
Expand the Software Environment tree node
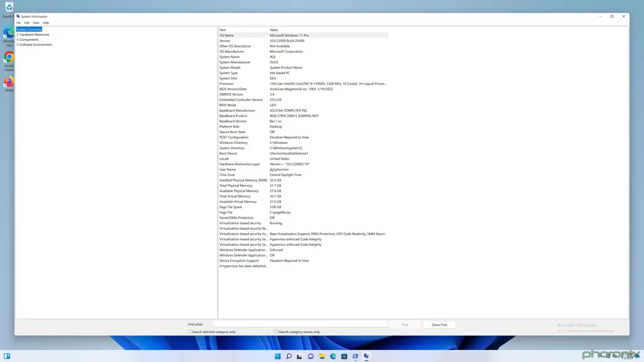point(18,45)
